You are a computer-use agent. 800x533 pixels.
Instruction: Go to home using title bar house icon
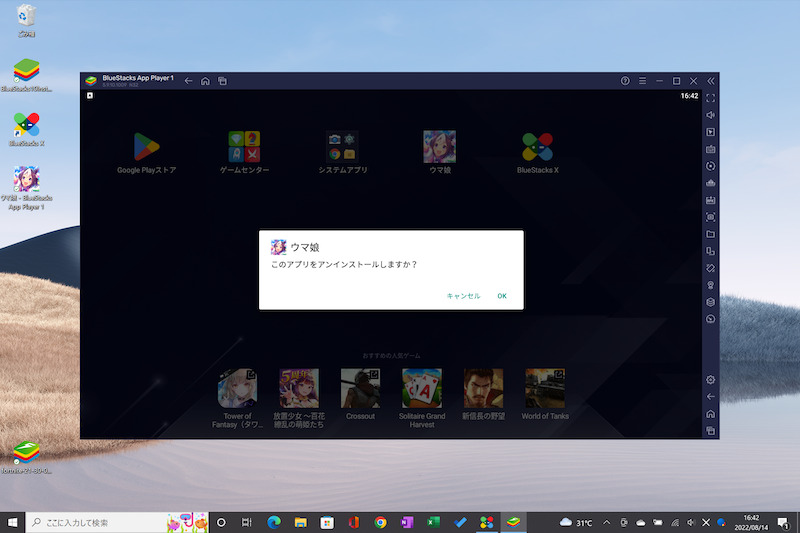[x=205, y=80]
